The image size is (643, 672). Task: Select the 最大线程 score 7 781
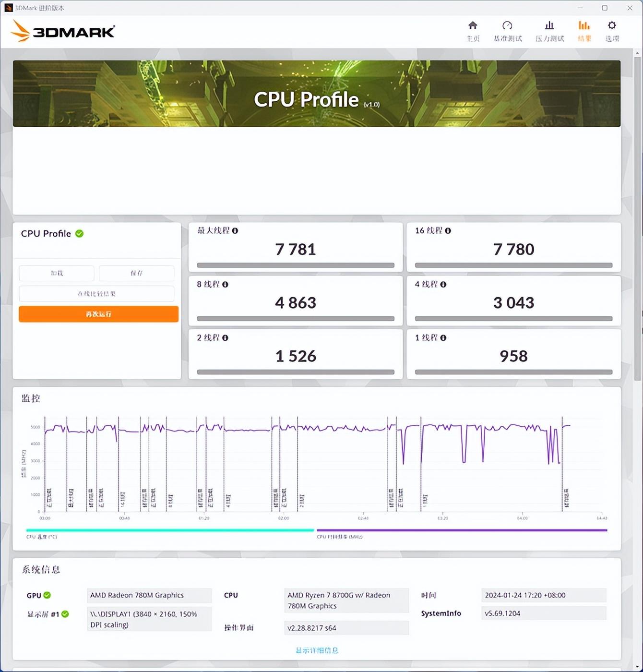pyautogui.click(x=296, y=249)
